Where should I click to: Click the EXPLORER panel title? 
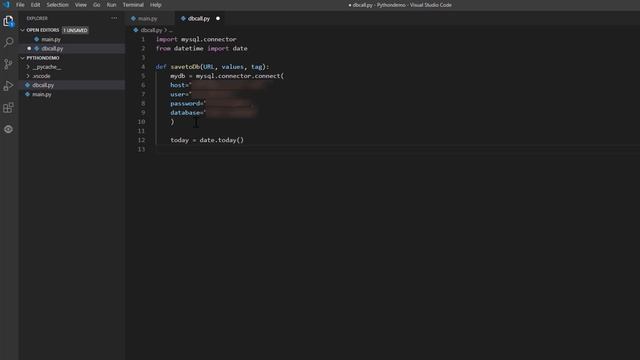tap(37, 18)
